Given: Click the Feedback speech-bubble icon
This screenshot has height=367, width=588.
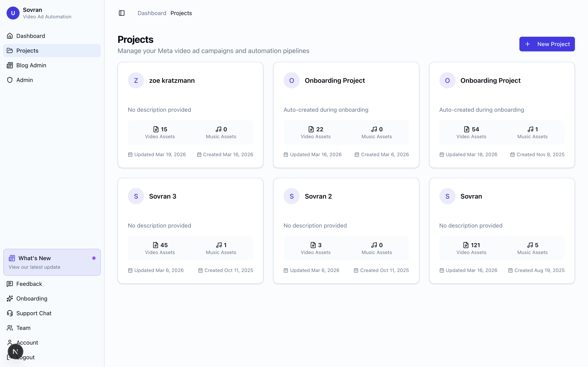Looking at the screenshot, I should tap(10, 284).
